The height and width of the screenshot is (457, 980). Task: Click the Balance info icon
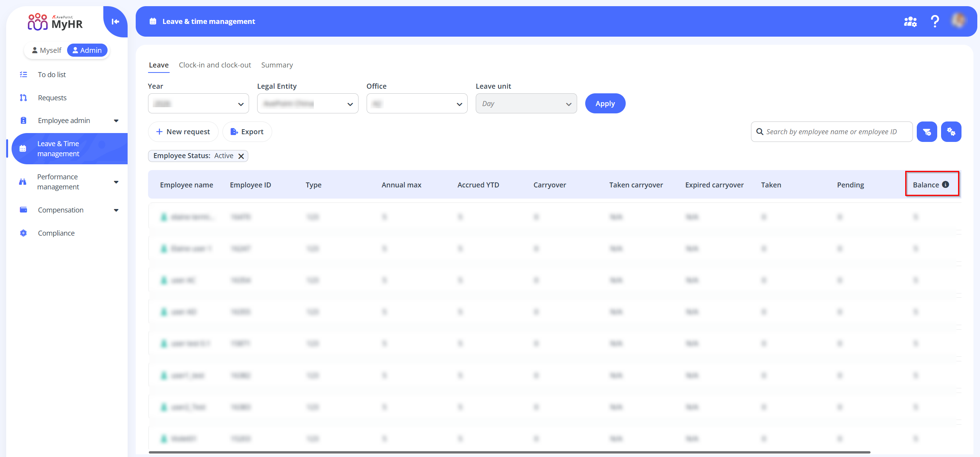946,185
